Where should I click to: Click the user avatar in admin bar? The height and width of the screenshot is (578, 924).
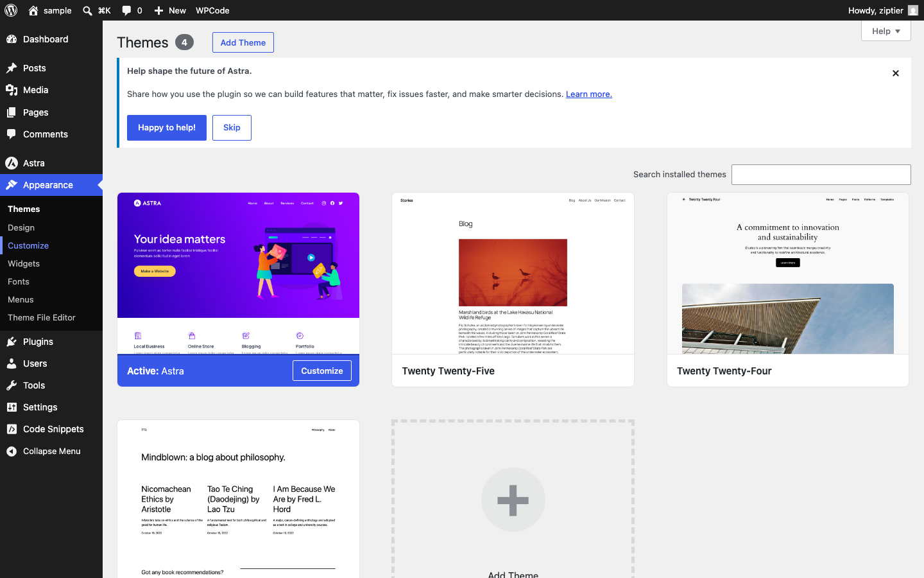(x=913, y=10)
